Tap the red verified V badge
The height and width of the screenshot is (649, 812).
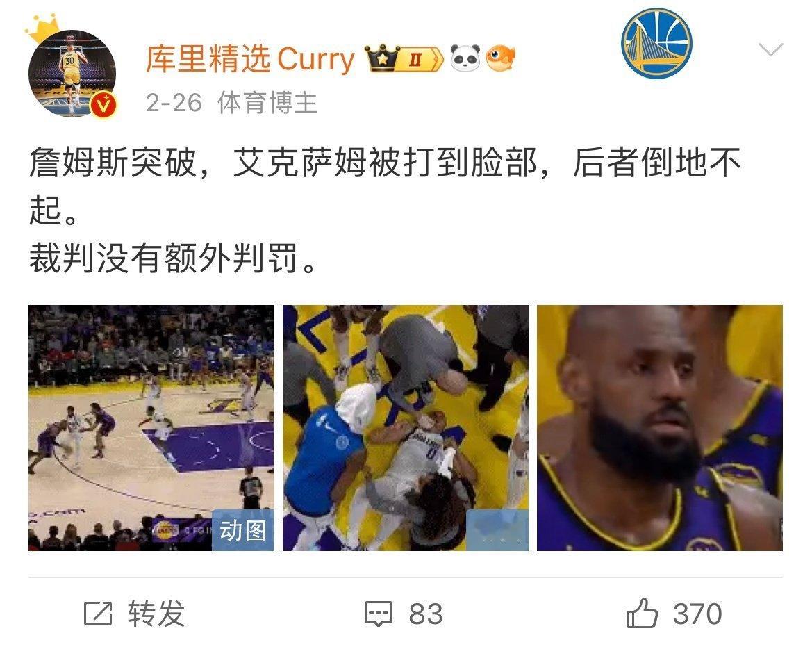(x=104, y=105)
